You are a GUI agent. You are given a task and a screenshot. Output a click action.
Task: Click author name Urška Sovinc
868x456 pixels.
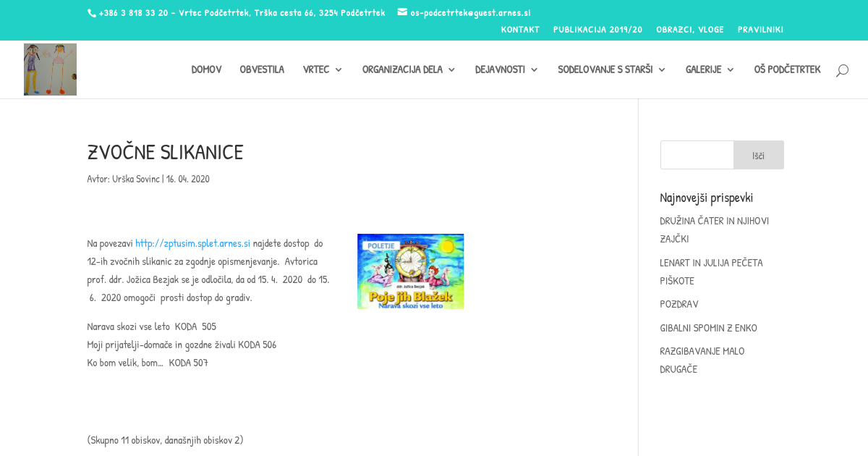point(135,179)
